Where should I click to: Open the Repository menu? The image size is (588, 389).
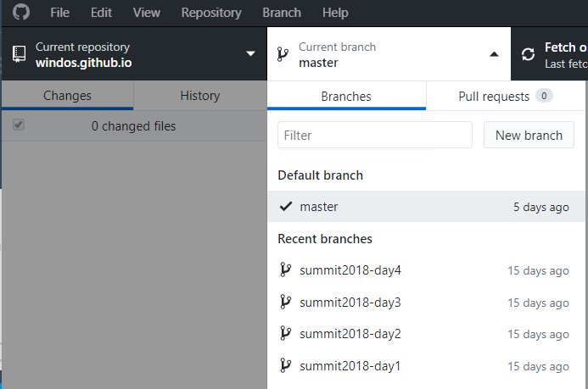pos(211,13)
